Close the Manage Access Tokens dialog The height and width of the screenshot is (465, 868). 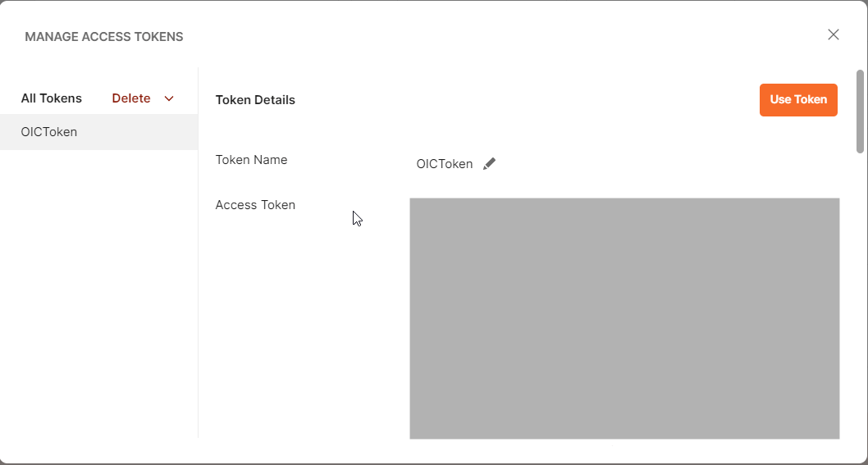(x=834, y=34)
